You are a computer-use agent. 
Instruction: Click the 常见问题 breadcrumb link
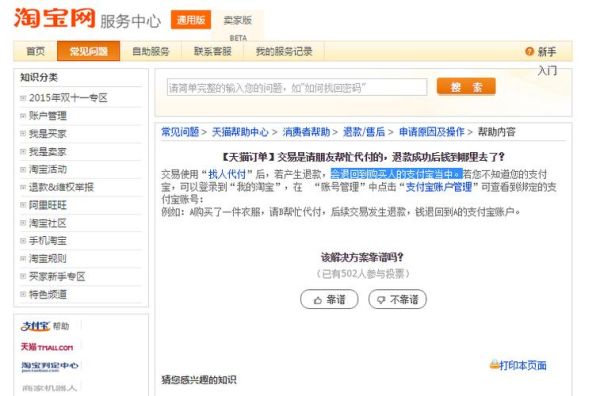click(x=180, y=132)
